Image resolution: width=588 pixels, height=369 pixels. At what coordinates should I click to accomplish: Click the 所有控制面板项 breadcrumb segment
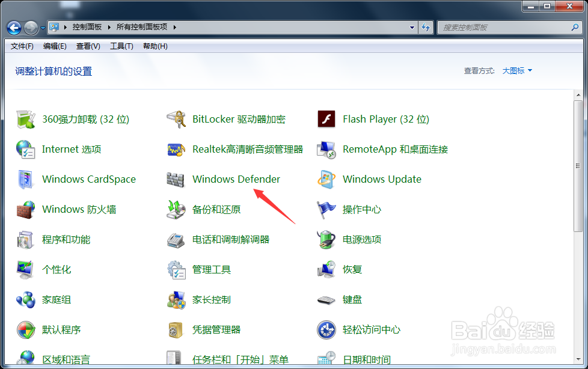142,27
